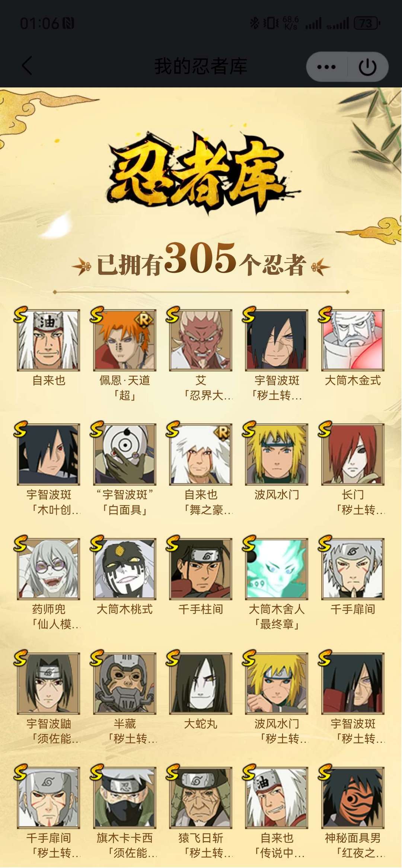Open the three-dots more menu
Viewport: 402px width, 868px height.
[x=326, y=67]
